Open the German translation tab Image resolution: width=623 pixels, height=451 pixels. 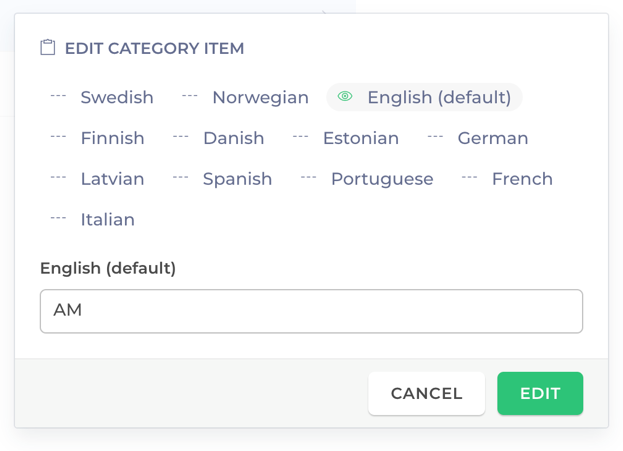pyautogui.click(x=478, y=138)
